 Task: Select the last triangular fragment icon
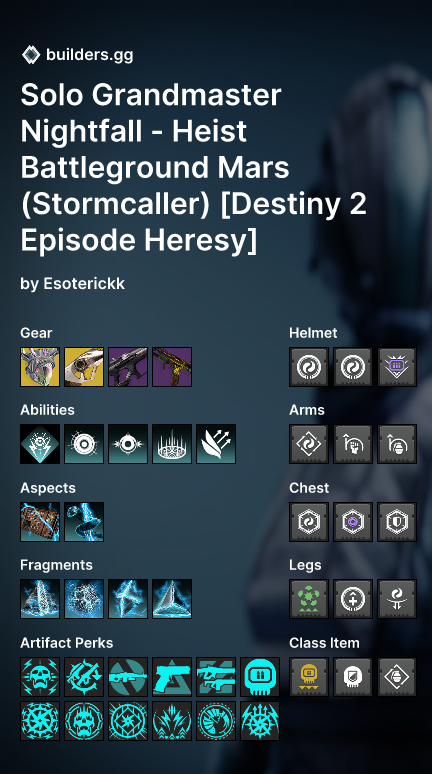pos(172,599)
